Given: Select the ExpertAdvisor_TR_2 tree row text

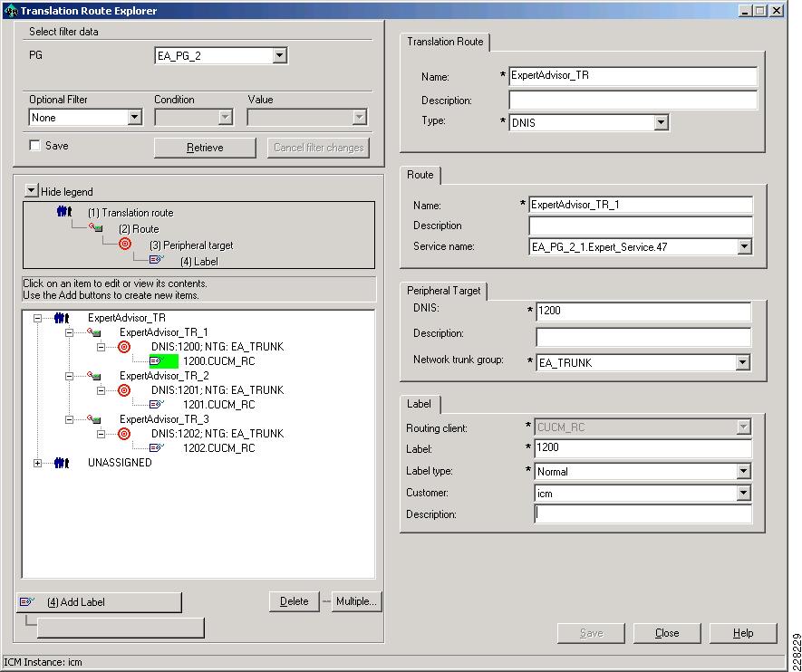Looking at the screenshot, I should [x=164, y=376].
